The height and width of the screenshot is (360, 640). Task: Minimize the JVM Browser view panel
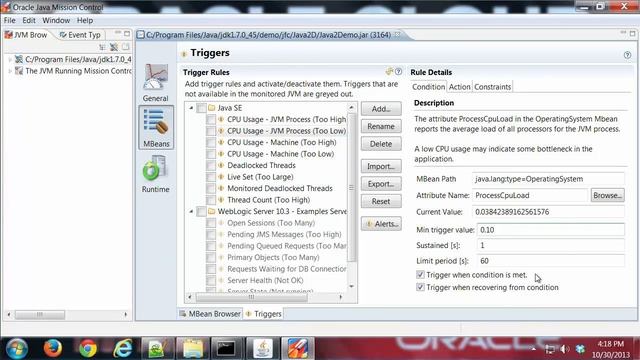click(118, 33)
